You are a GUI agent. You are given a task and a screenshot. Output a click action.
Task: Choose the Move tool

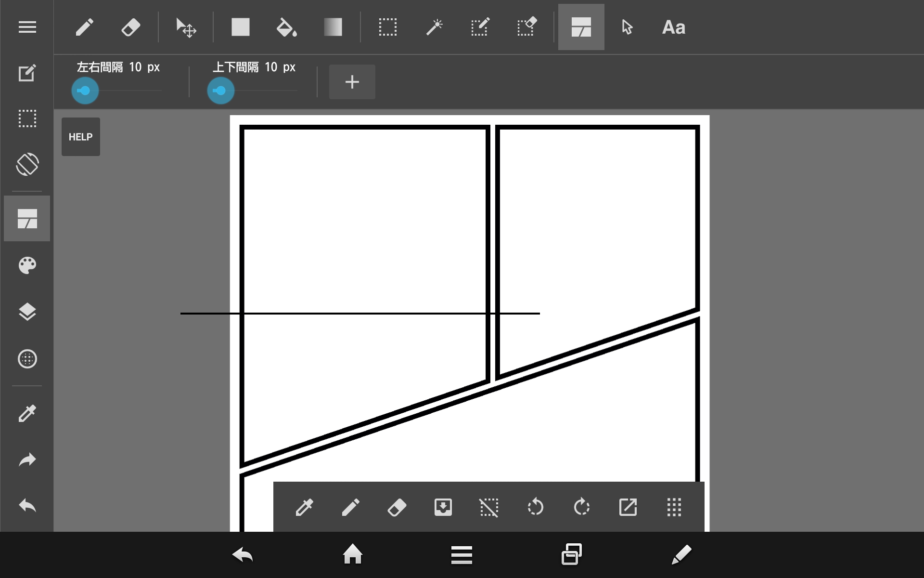[186, 27]
